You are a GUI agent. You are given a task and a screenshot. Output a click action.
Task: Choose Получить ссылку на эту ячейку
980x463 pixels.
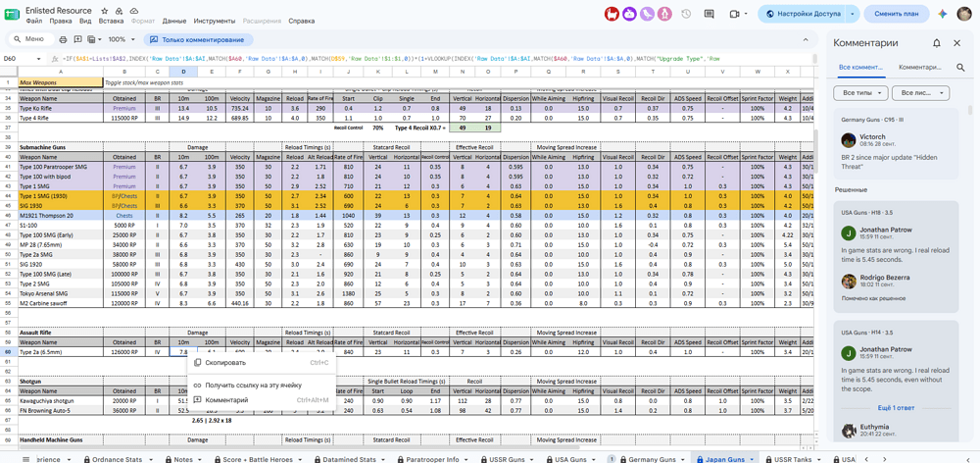tap(262, 385)
